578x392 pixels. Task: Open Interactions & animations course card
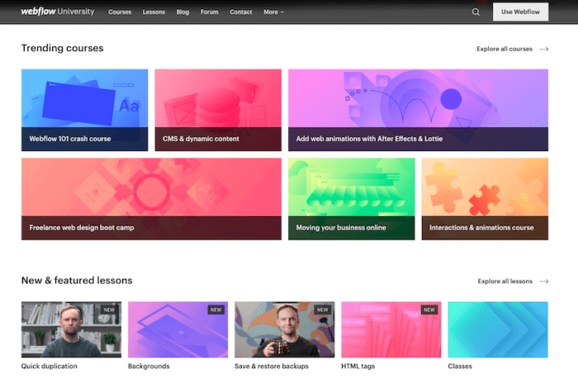pyautogui.click(x=485, y=199)
